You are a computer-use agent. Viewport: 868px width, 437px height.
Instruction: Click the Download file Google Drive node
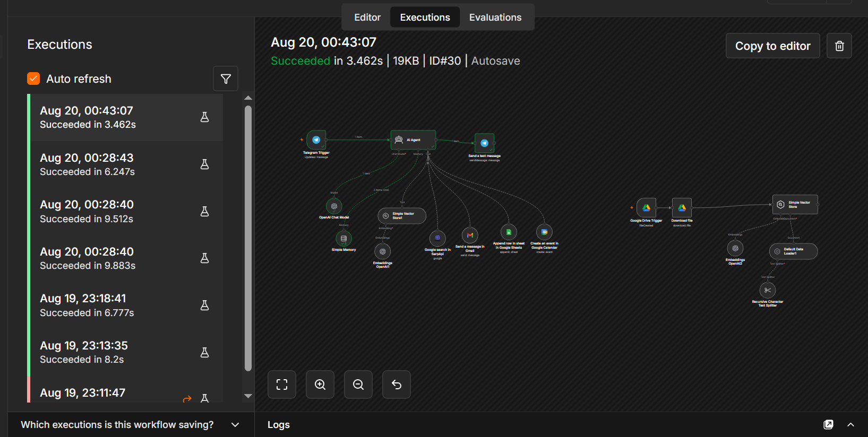click(682, 208)
